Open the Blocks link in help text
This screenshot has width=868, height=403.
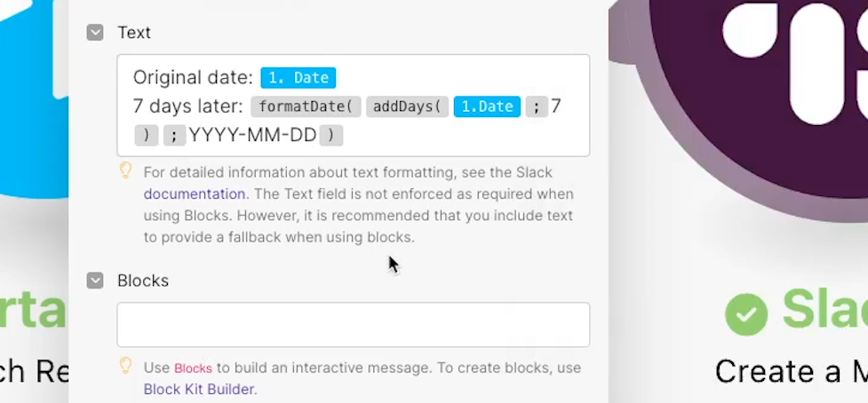tap(193, 368)
